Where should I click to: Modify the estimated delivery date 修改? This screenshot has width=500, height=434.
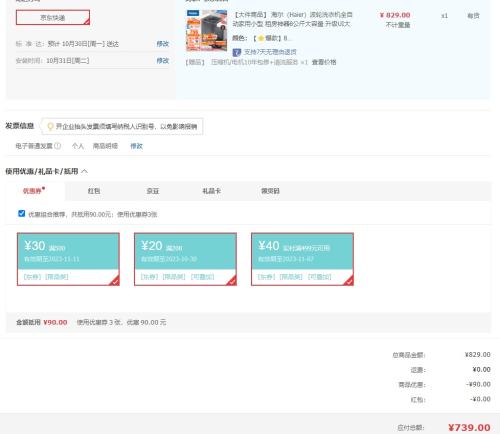tap(163, 44)
